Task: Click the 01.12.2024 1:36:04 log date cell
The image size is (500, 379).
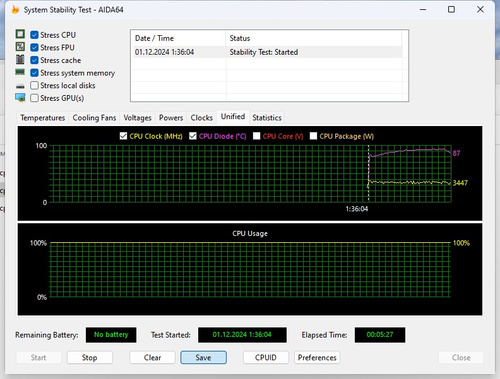Action: tap(164, 52)
